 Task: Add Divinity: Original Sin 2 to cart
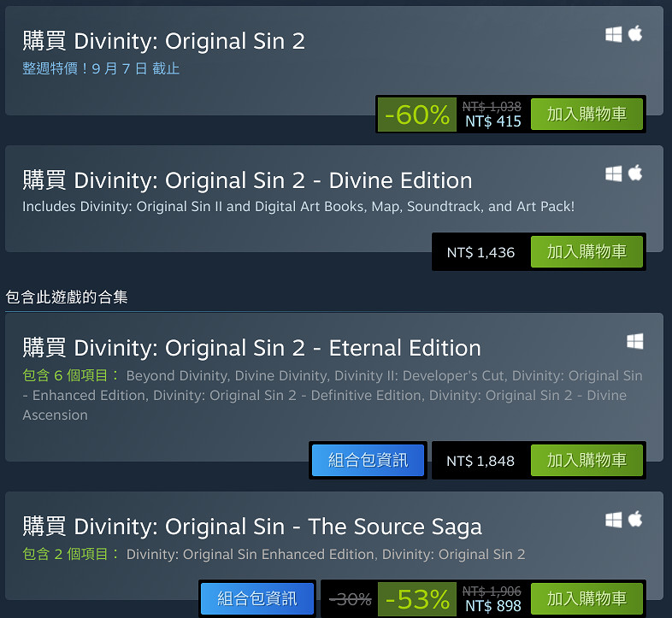click(587, 115)
